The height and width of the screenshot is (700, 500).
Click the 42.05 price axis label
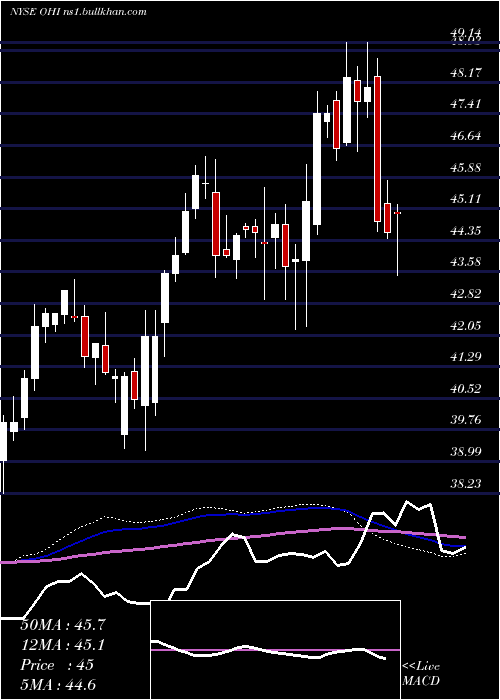click(x=466, y=325)
